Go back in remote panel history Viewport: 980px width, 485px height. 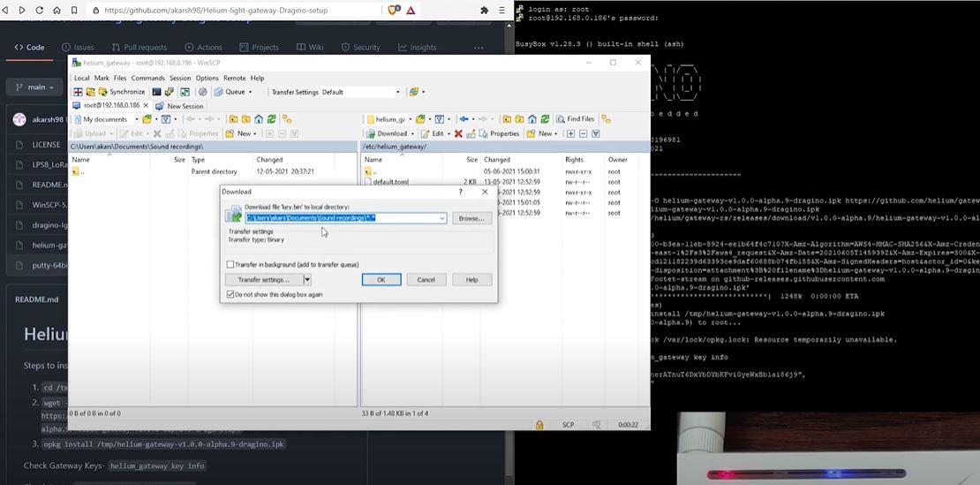point(464,118)
